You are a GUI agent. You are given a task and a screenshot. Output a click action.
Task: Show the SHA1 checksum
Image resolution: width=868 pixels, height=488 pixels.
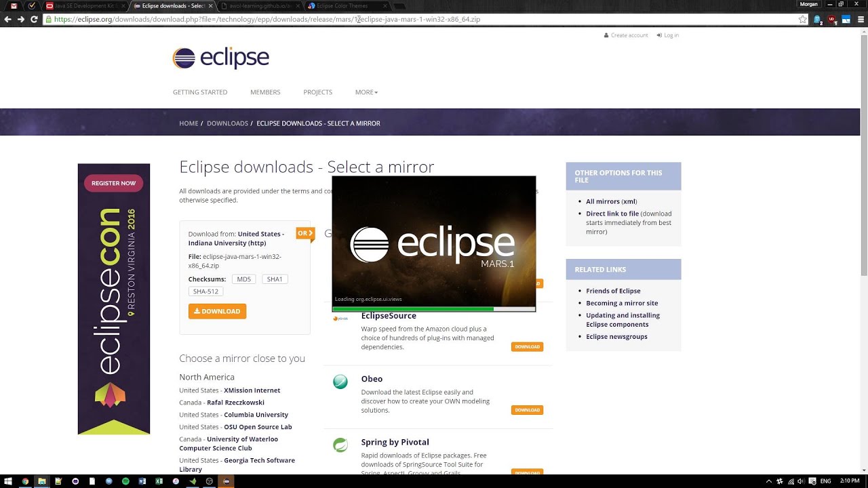coord(275,279)
